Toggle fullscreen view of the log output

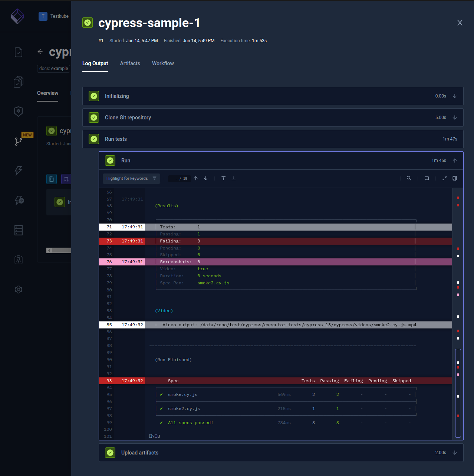[x=444, y=178]
